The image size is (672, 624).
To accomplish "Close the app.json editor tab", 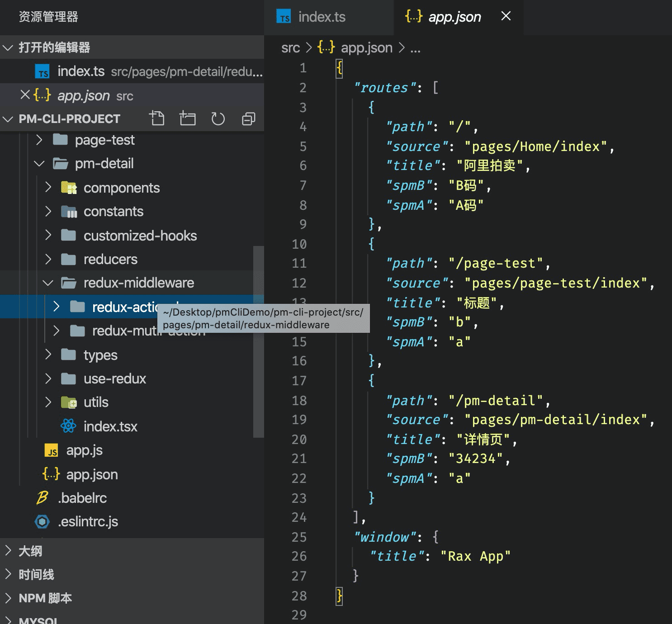I will pyautogui.click(x=506, y=16).
